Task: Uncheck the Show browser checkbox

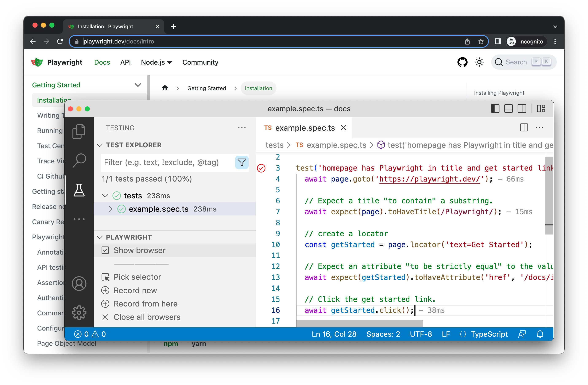Action: pyautogui.click(x=105, y=250)
